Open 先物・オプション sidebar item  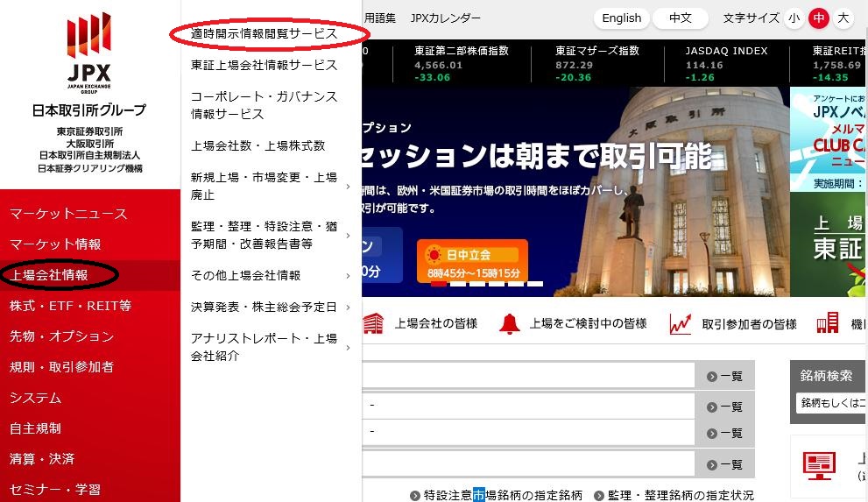(61, 336)
